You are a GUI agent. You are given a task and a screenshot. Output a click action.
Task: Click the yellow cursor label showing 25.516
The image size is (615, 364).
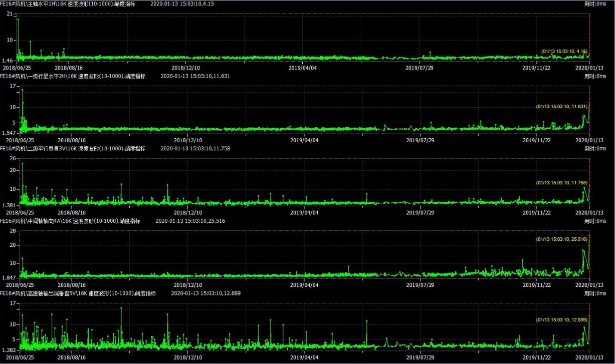(561, 239)
